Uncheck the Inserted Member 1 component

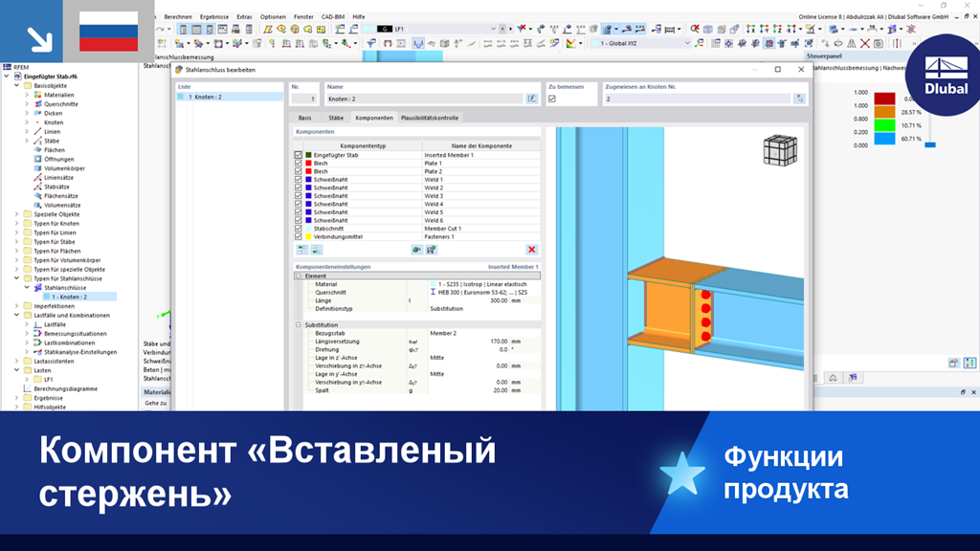(x=297, y=155)
